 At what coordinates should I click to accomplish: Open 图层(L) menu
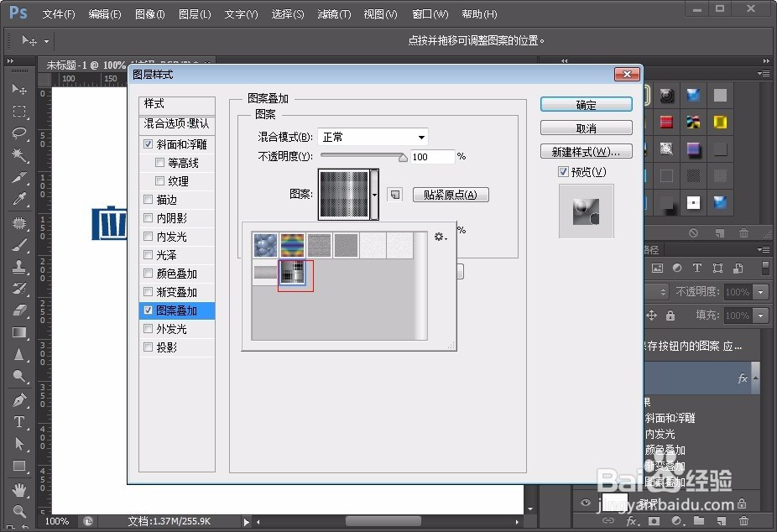pos(195,14)
